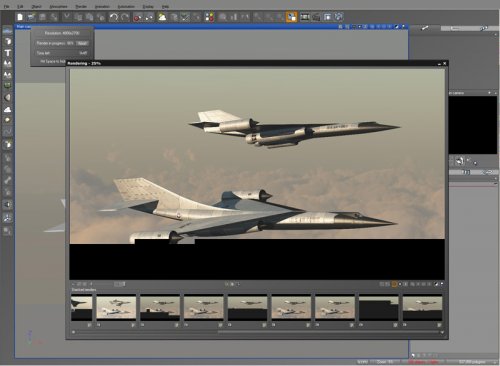500x366 pixels.
Task: Select the light bulb tool in left toolbar
Action: 7,120
